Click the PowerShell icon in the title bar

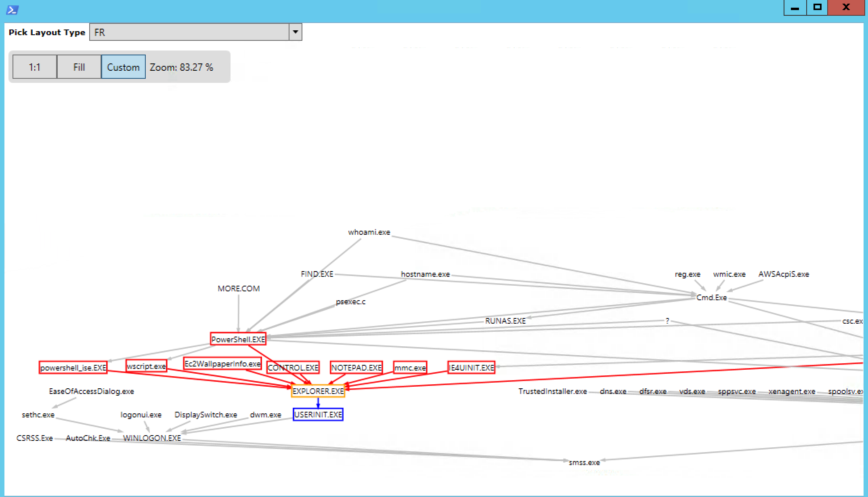tap(12, 9)
